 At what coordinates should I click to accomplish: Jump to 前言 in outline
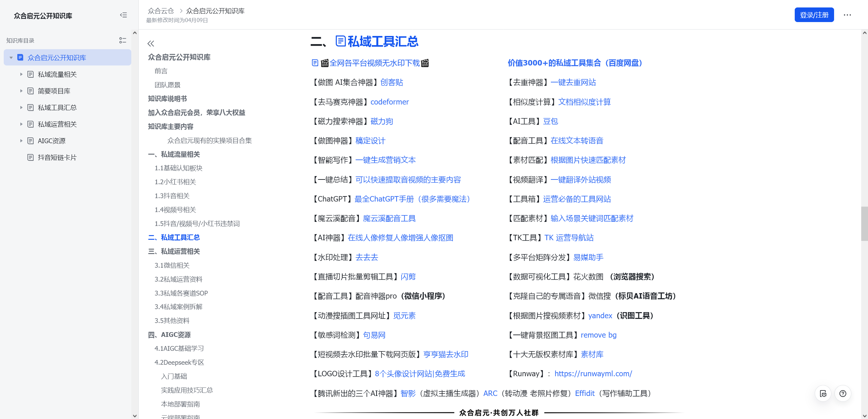coord(161,71)
